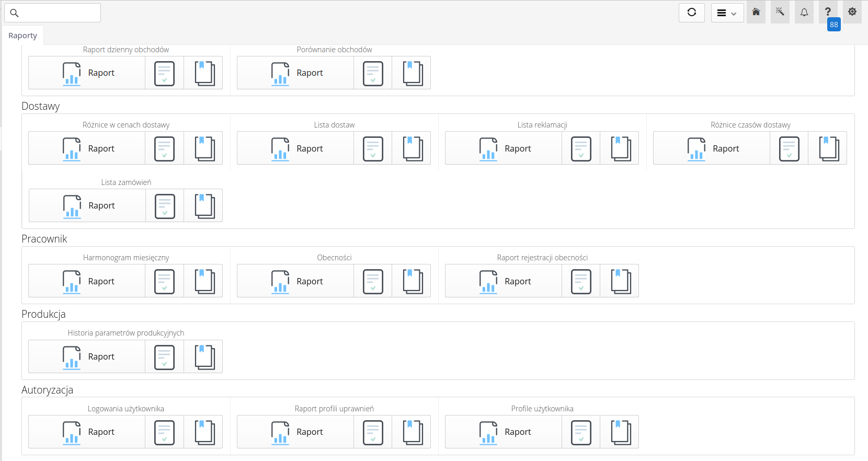The width and height of the screenshot is (868, 461).
Task: Open the hamburger menu dropdown
Action: coord(727,13)
